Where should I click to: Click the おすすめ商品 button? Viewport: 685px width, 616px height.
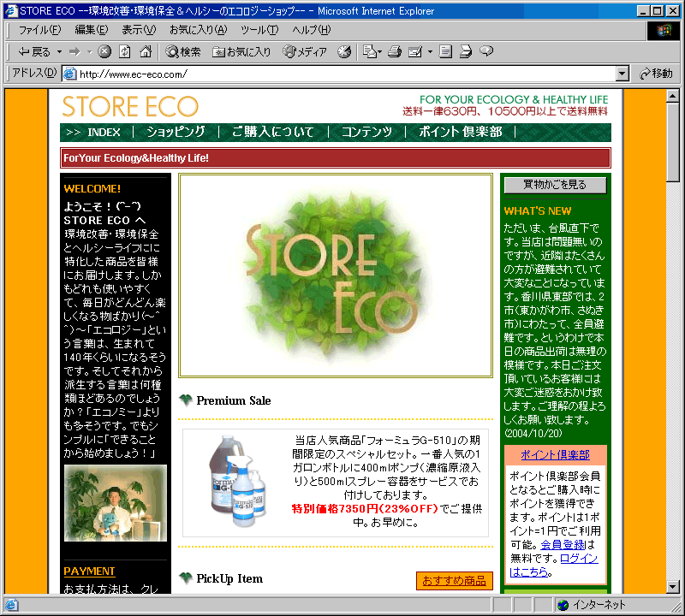455,581
